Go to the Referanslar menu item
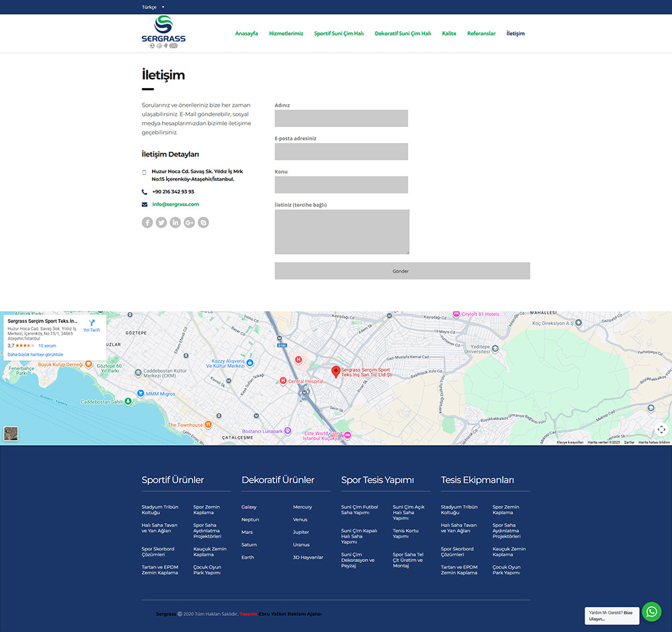The height and width of the screenshot is (632, 672). (x=481, y=34)
